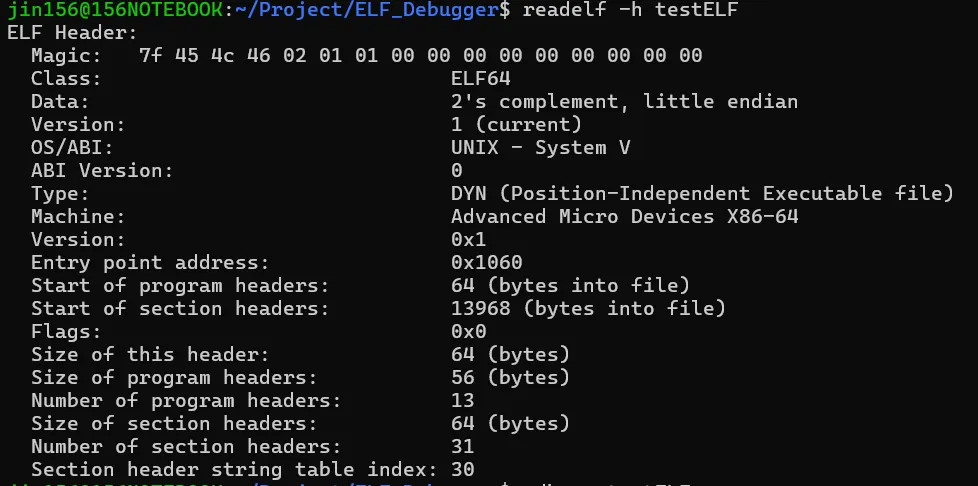Click the readelf -h testELF command text
978x486 pixels.
click(x=630, y=9)
